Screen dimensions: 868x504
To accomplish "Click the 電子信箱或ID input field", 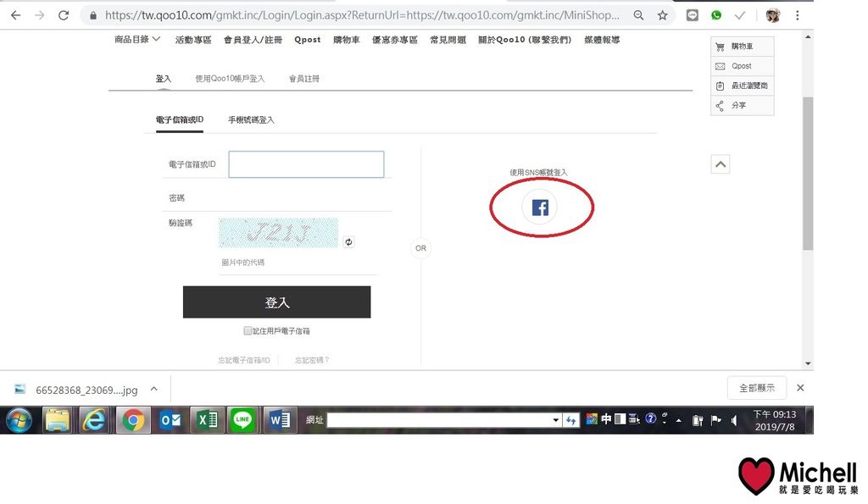I will click(306, 164).
